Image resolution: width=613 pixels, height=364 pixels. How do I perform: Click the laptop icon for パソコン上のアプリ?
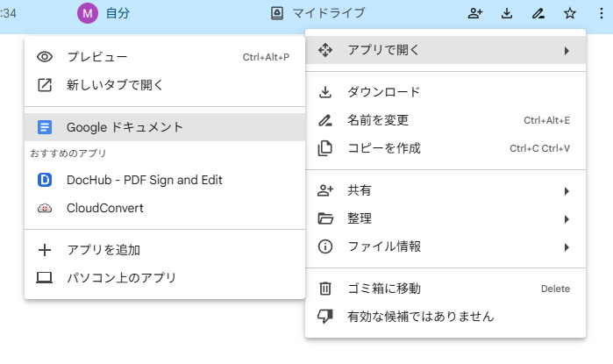(45, 277)
